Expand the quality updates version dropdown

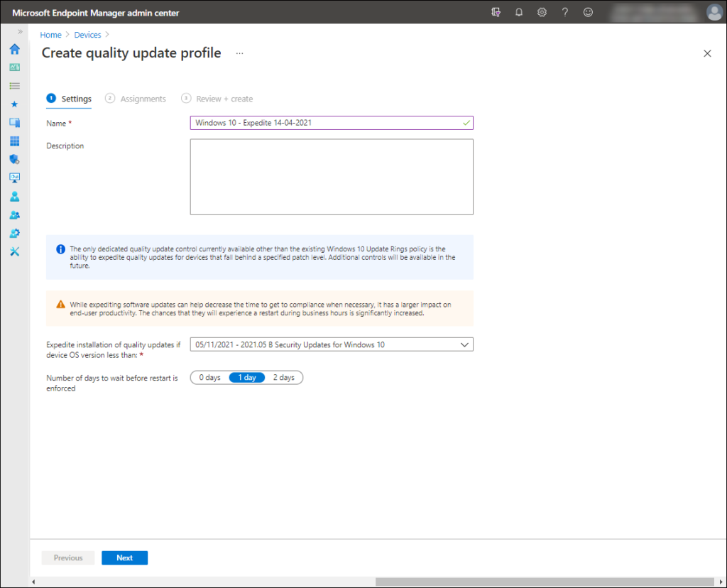332,344
